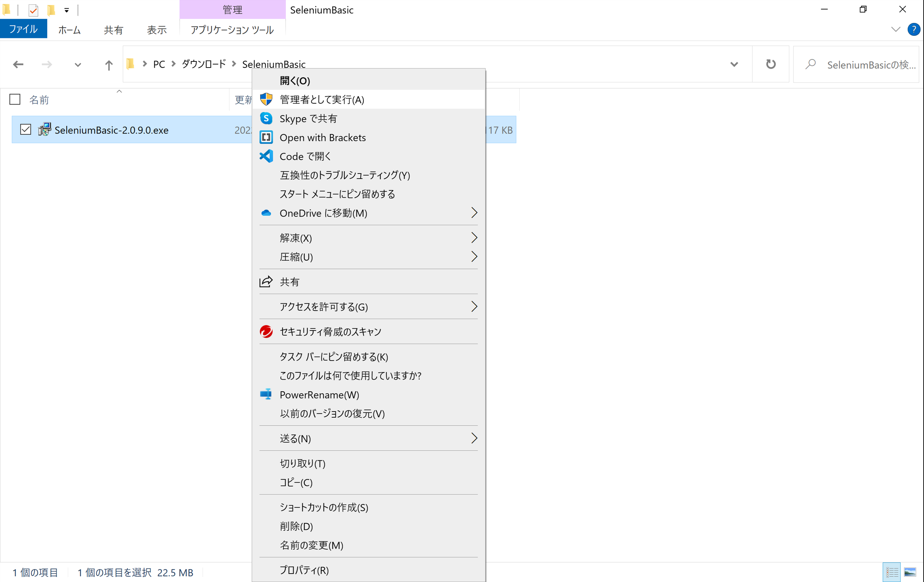Switch to details view layout

coord(892,572)
